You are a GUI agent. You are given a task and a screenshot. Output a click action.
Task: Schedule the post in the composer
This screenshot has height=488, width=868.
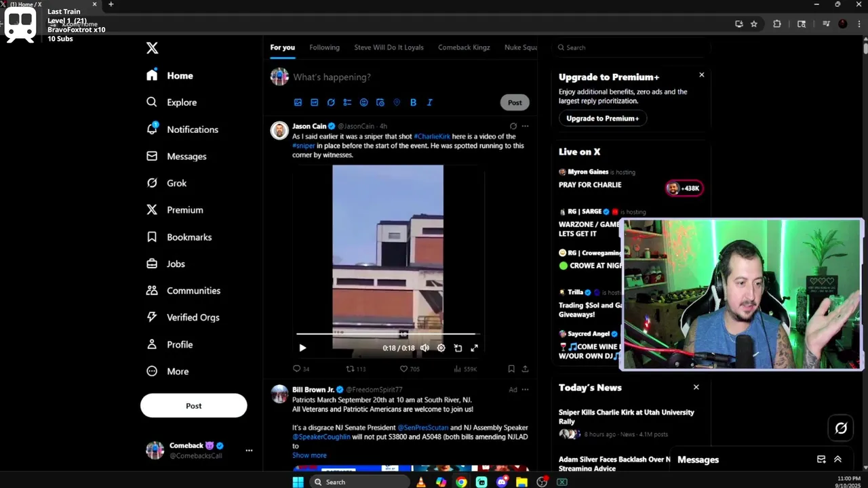[x=380, y=102]
